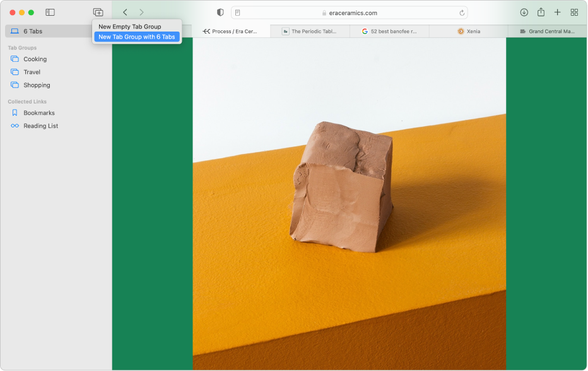The image size is (588, 371).
Task: Toggle the Safari sidebar button
Action: coord(50,13)
